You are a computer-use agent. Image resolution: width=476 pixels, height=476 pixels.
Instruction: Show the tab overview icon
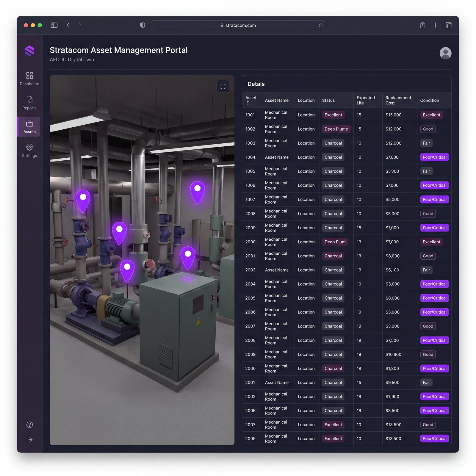point(449,25)
